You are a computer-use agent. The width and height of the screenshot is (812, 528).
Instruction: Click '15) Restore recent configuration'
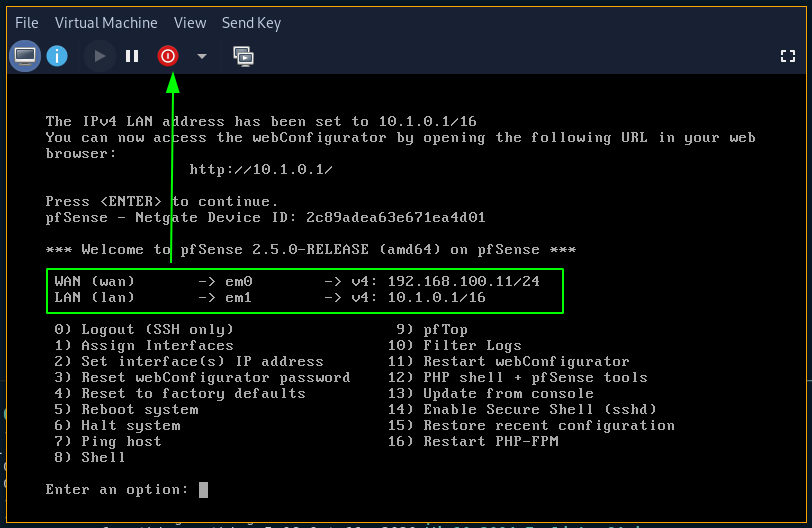[x=531, y=426]
